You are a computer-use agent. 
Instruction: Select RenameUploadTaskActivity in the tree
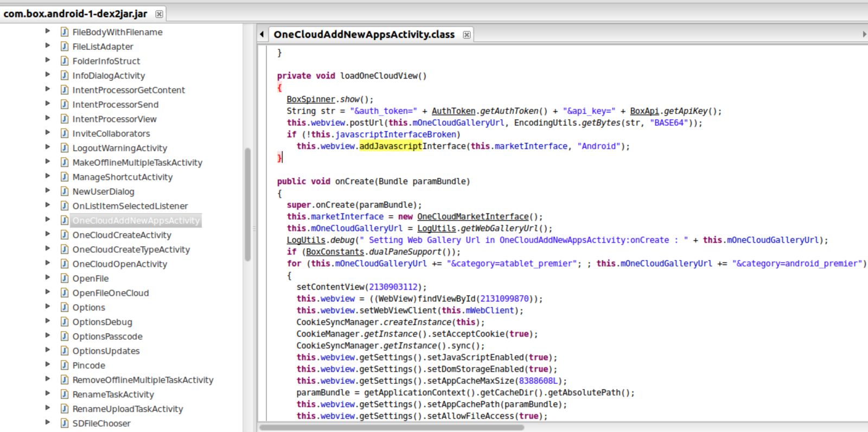click(x=127, y=409)
